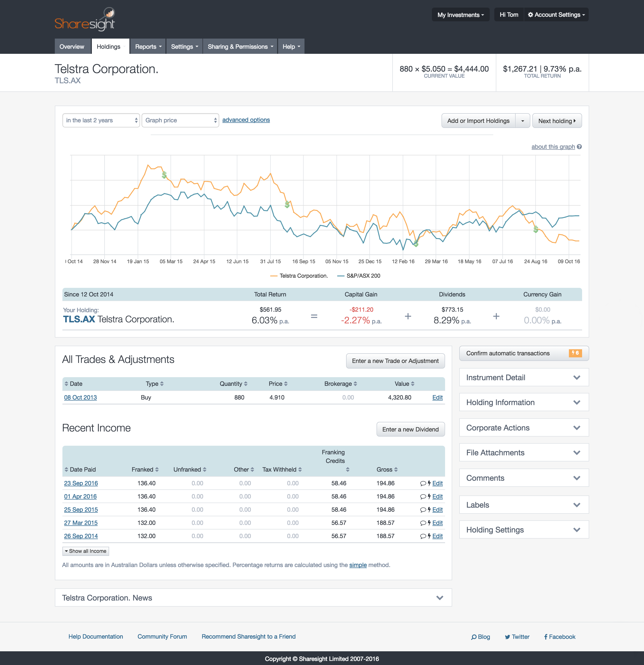The height and width of the screenshot is (665, 644).
Task: Open Sharesight's Twitter page via the bird icon
Action: click(508, 637)
